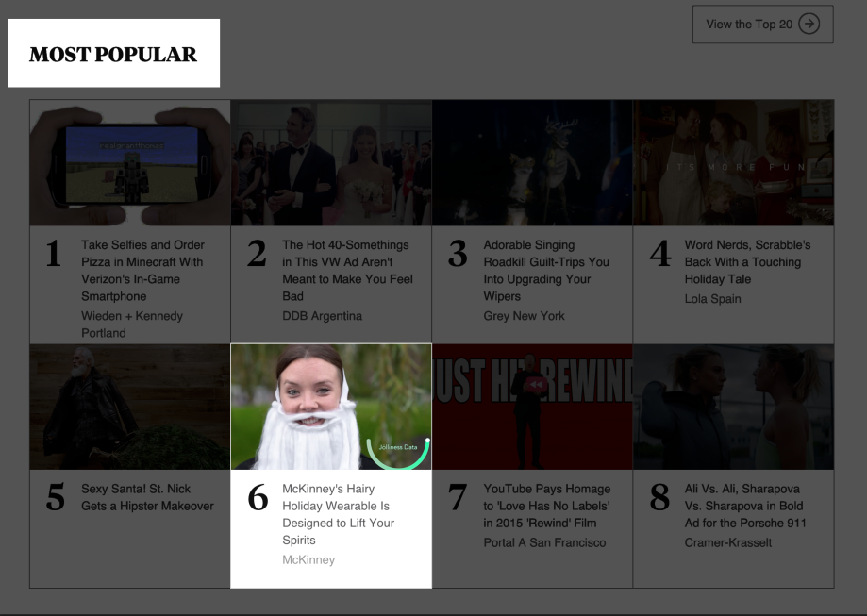This screenshot has width=867, height=616.
Task: Click the rank number 1
Action: point(54,254)
